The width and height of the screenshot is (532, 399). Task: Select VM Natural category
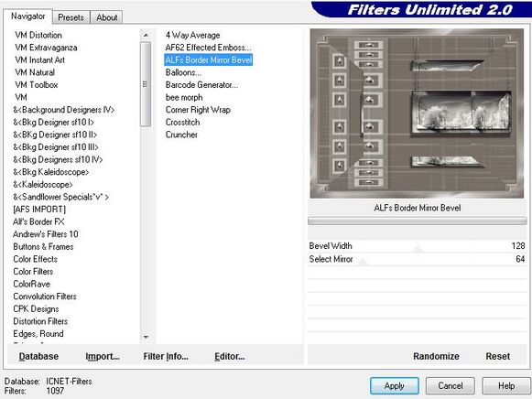click(x=35, y=72)
